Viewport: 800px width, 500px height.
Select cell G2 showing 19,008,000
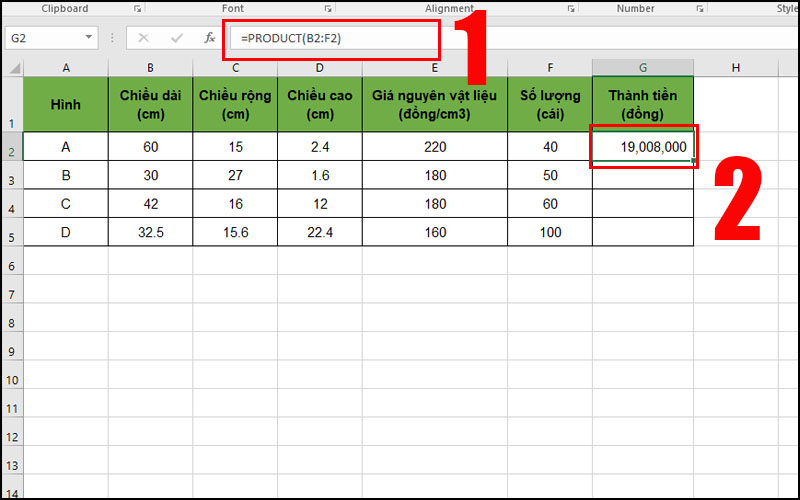click(x=642, y=147)
